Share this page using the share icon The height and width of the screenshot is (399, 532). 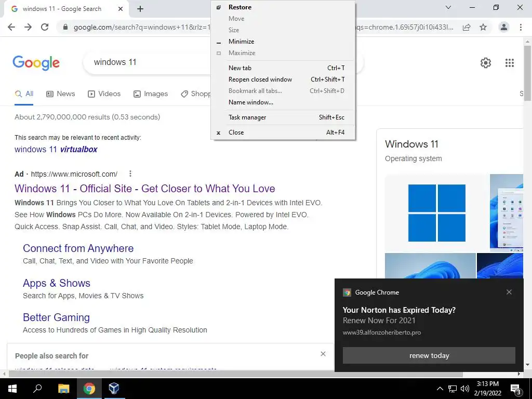click(x=467, y=27)
